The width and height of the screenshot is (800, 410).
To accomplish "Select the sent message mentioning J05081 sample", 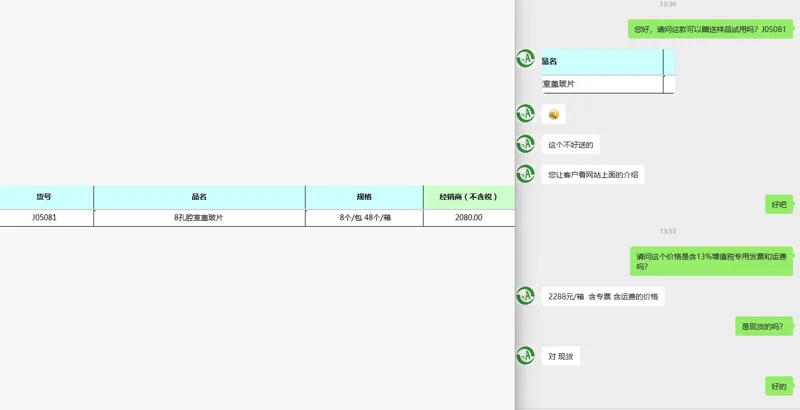I will tap(710, 29).
